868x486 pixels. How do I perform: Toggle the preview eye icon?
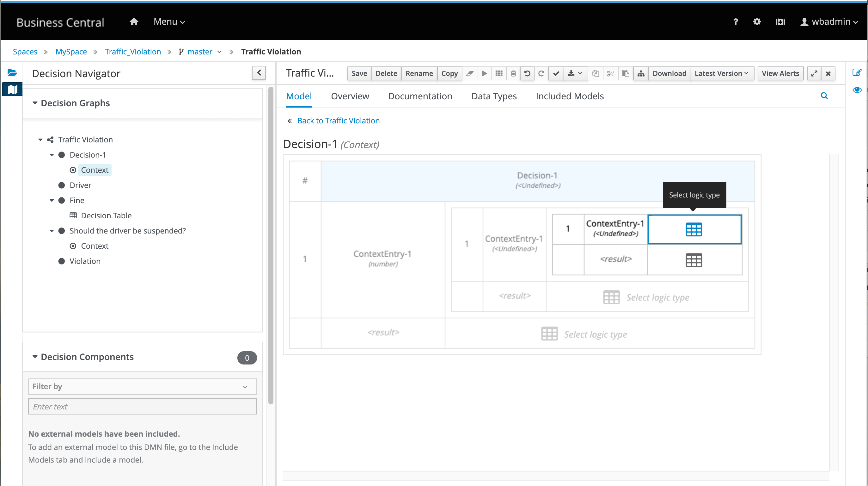[x=857, y=90]
